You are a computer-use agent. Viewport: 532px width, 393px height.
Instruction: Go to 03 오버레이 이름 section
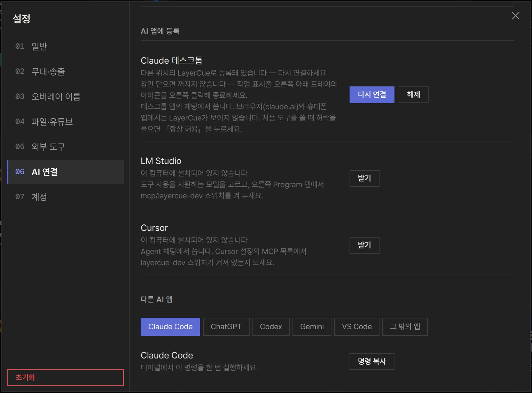65,97
